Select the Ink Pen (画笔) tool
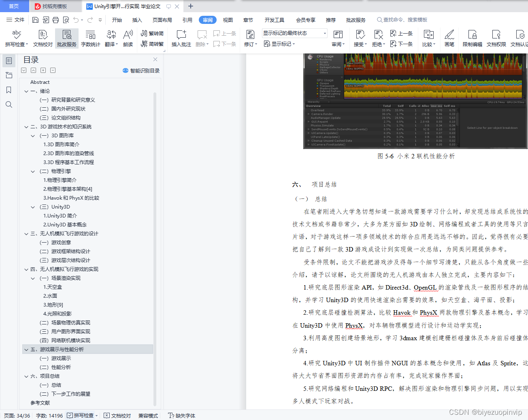The height and width of the screenshot is (420, 528). click(x=449, y=38)
